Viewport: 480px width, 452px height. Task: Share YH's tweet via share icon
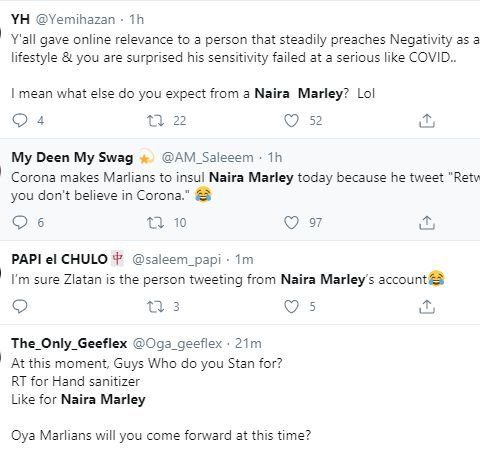point(427,121)
